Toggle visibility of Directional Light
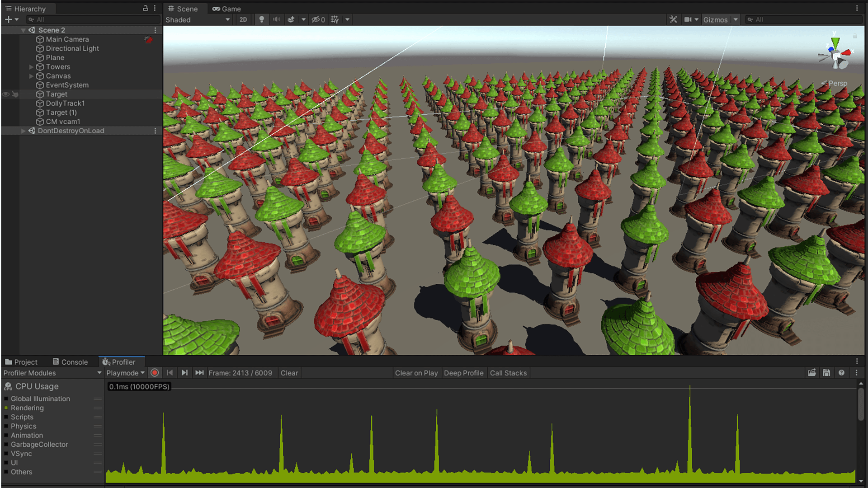Viewport: 868px width, 488px height. pyautogui.click(x=5, y=48)
